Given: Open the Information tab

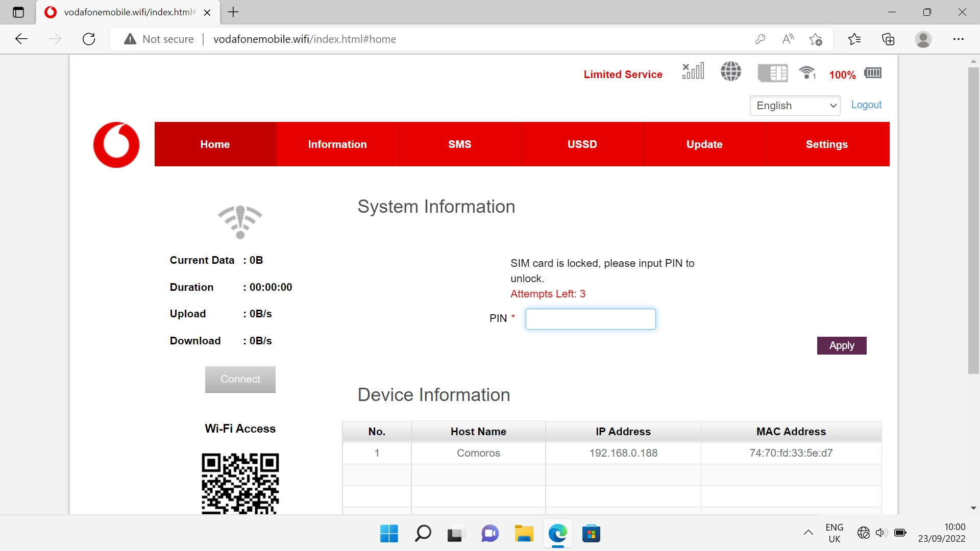Looking at the screenshot, I should [337, 144].
